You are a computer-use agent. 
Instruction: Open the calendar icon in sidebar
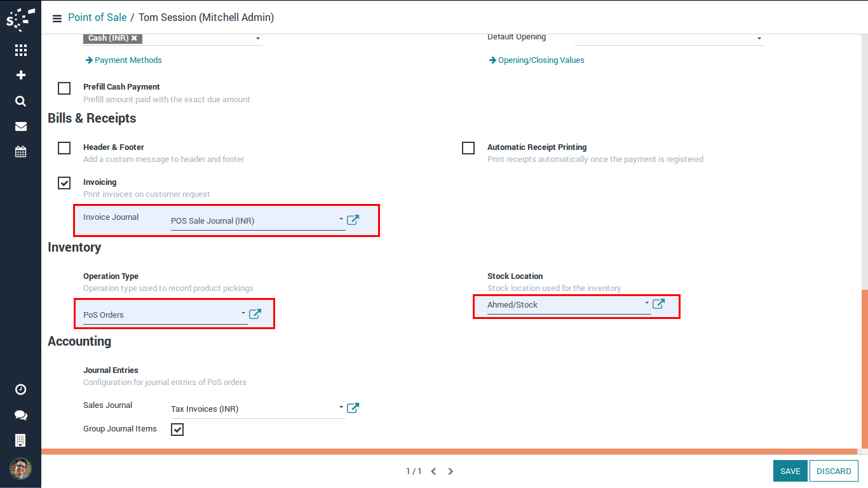tap(20, 152)
